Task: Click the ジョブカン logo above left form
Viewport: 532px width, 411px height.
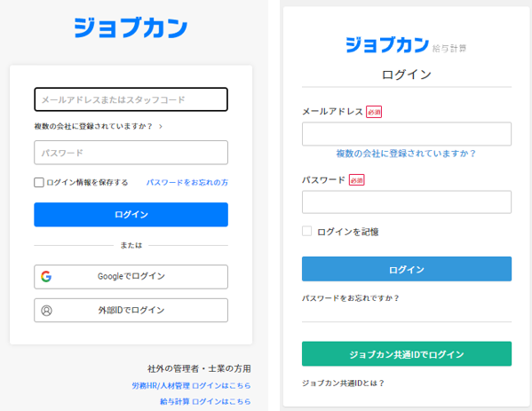Action: [x=131, y=28]
